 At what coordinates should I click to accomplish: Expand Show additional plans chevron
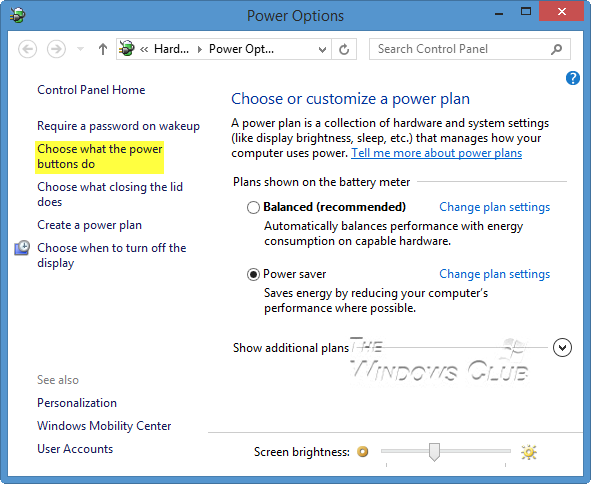(x=562, y=348)
